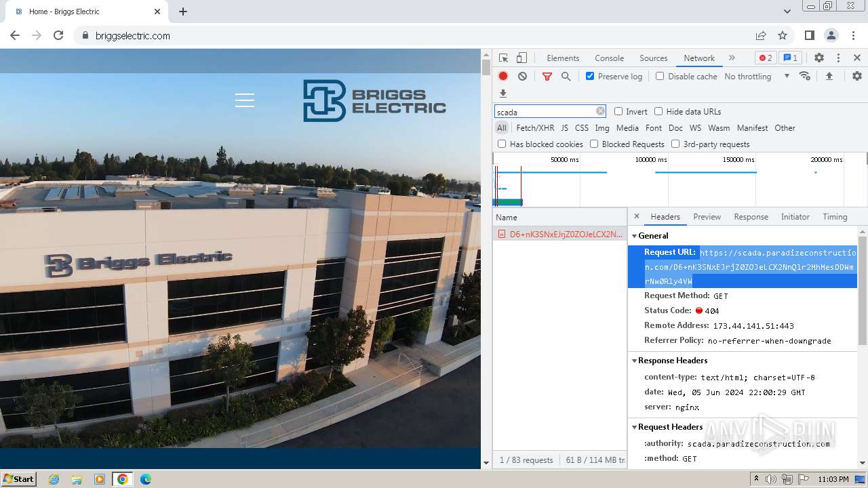Stop recording network log red button
The image size is (868, 488).
pos(503,77)
